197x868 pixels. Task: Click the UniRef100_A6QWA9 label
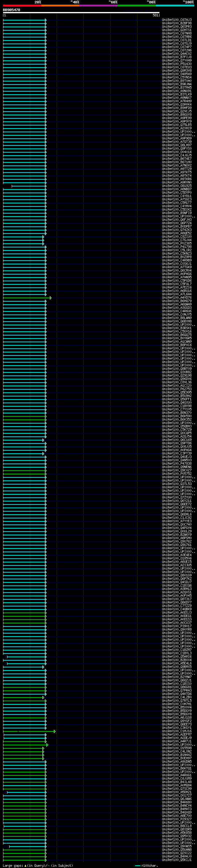point(177,304)
